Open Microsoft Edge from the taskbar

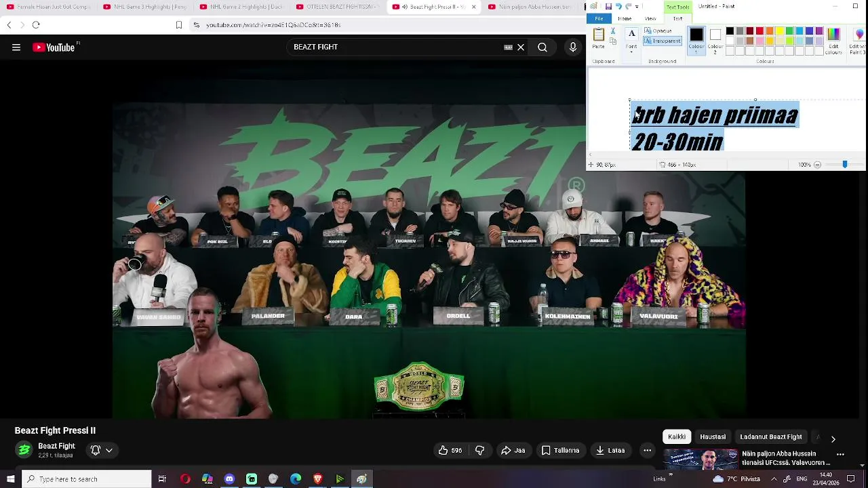pos(296,479)
